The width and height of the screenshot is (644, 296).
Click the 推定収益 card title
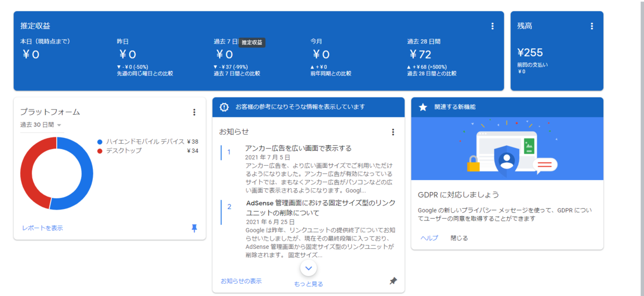35,26
